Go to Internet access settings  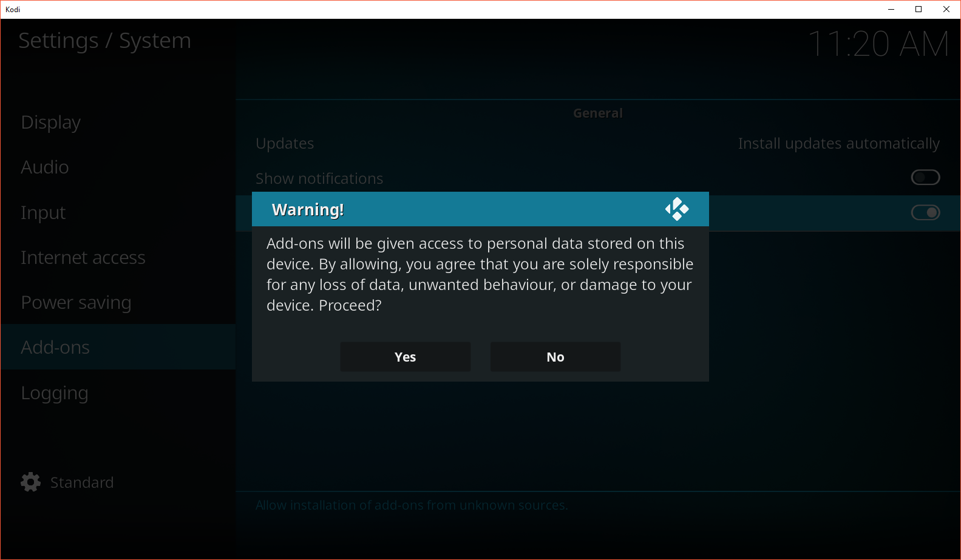click(118, 257)
